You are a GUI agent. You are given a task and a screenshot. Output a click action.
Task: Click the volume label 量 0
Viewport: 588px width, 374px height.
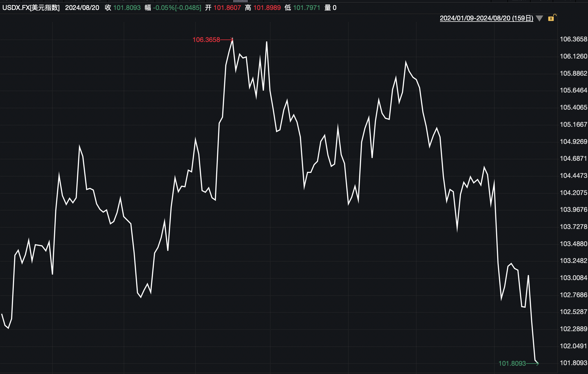pyautogui.click(x=330, y=8)
